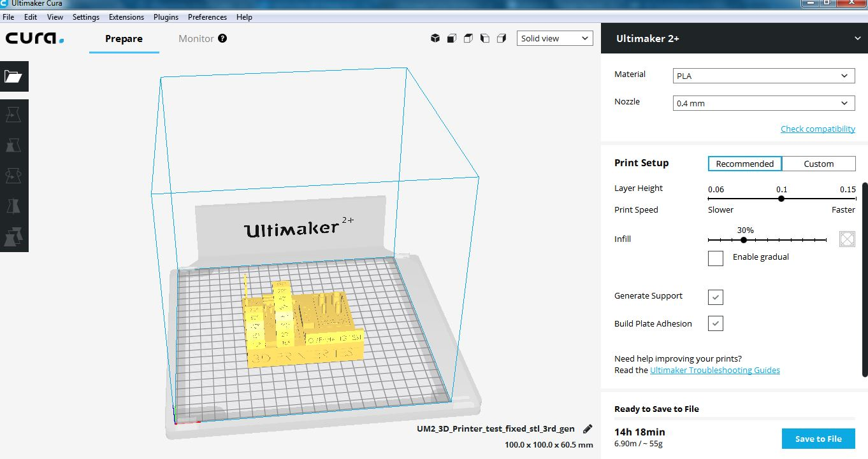Open the Solid view mode dropdown
This screenshot has width=868, height=459.
(x=555, y=38)
